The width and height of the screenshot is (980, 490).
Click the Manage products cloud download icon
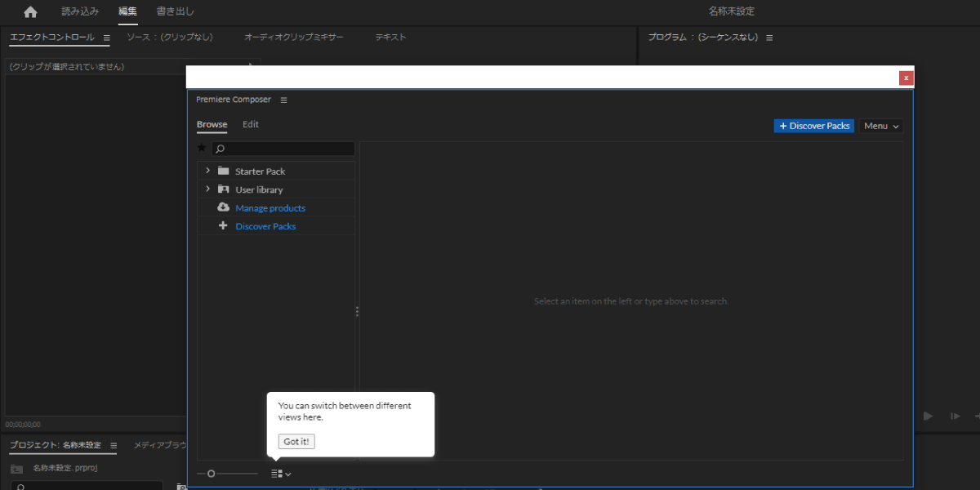click(223, 207)
